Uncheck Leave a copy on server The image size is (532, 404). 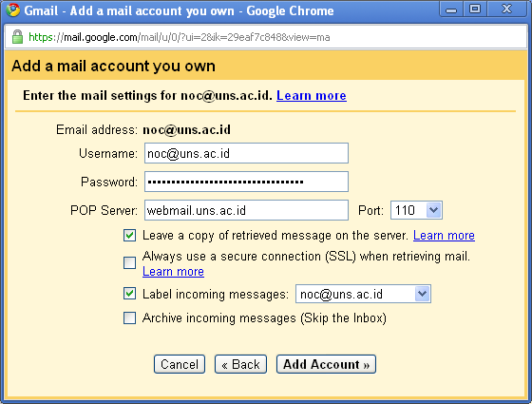point(129,236)
